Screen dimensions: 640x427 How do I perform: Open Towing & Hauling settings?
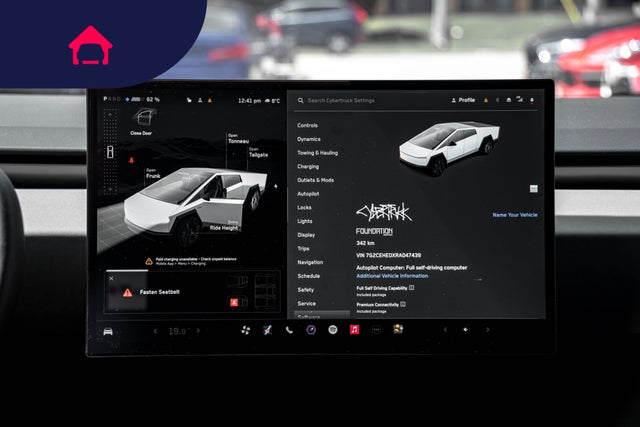pos(318,153)
